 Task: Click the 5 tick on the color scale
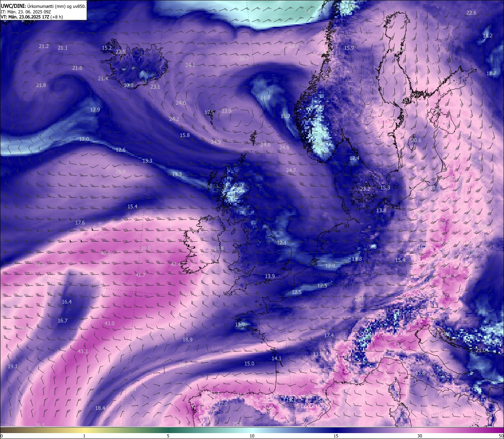tap(168, 436)
